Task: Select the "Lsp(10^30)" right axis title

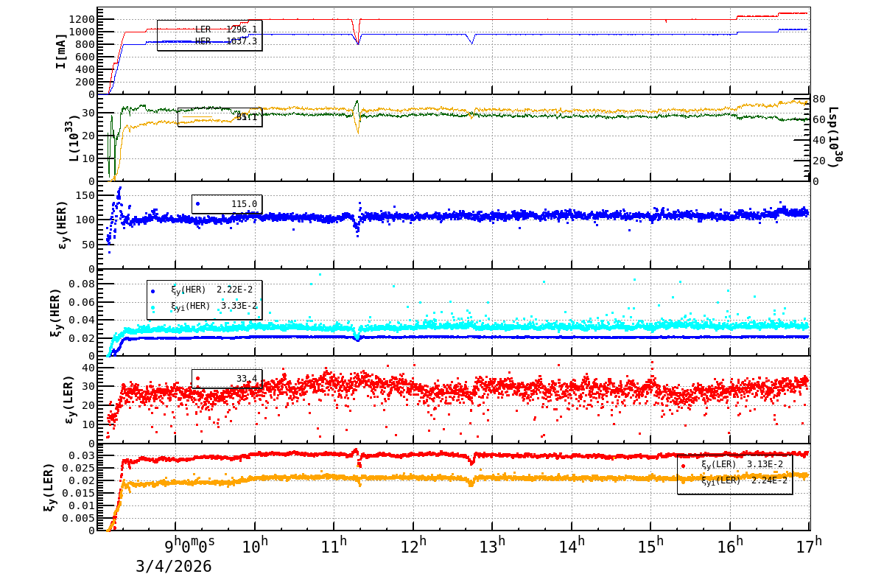Action: pyautogui.click(x=834, y=138)
